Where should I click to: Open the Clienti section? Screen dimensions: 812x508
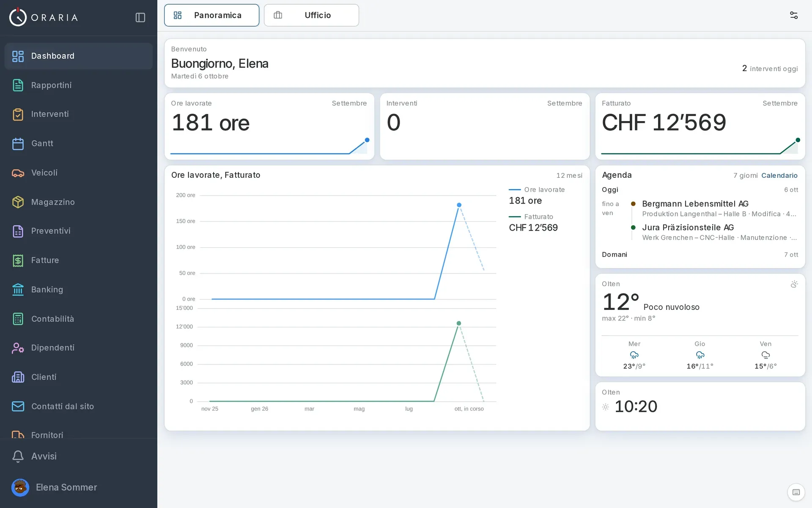tap(79, 377)
